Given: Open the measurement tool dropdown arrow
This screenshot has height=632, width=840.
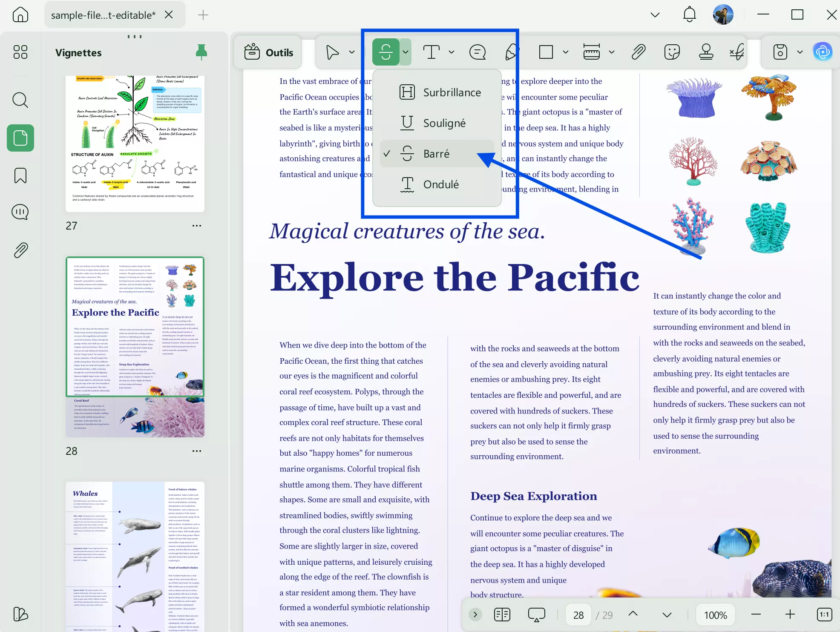Looking at the screenshot, I should pos(612,52).
